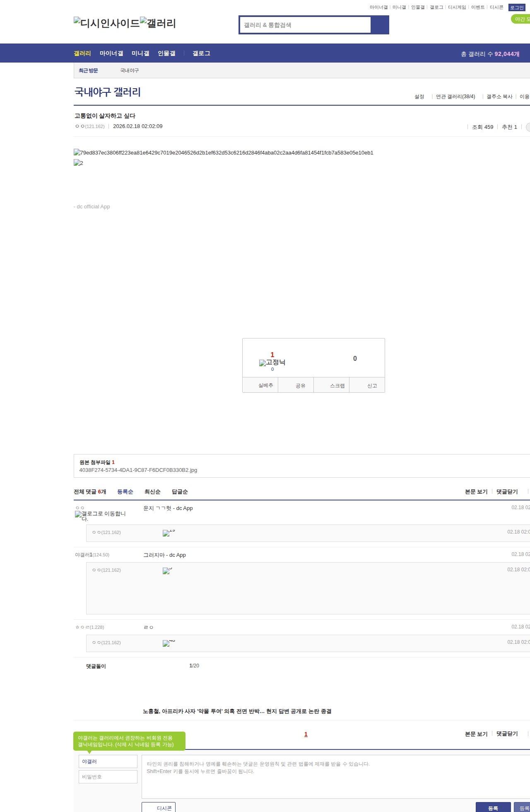
Task: Click commenter 야갤러1(124.50)
Action: pos(92,555)
